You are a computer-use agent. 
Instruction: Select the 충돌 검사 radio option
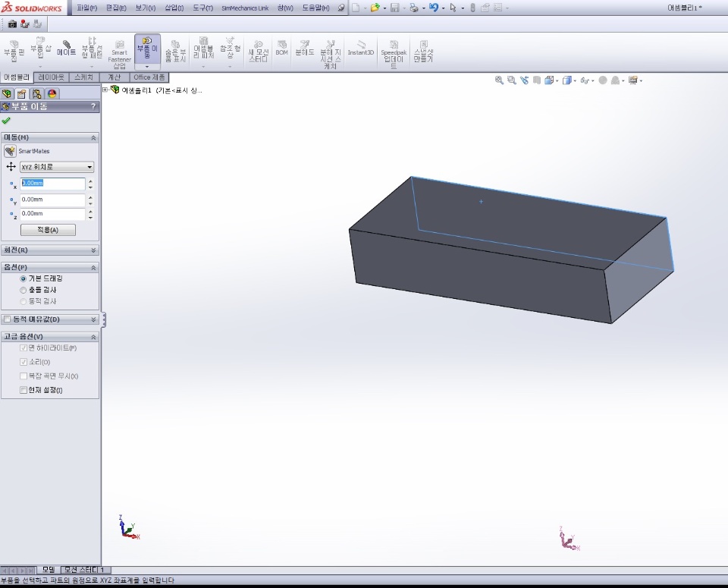(x=24, y=290)
